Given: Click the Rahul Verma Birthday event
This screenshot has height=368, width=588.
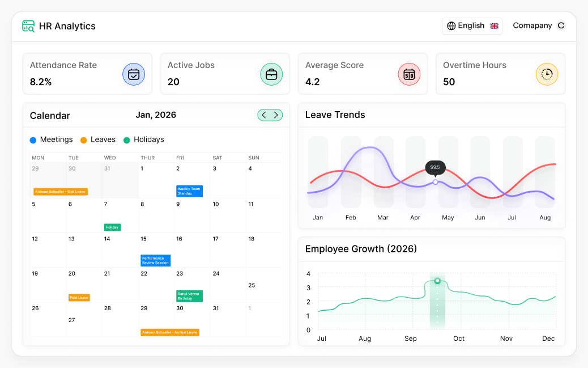Looking at the screenshot, I should (x=190, y=295).
